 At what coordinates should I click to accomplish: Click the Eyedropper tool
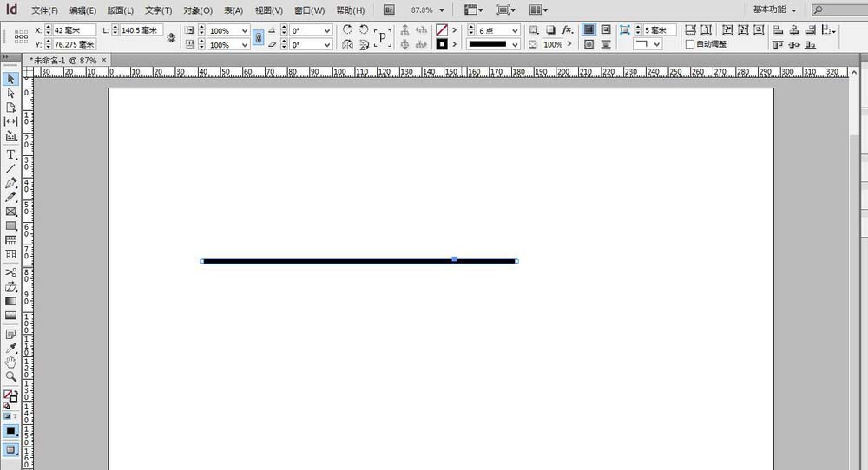pos(11,348)
